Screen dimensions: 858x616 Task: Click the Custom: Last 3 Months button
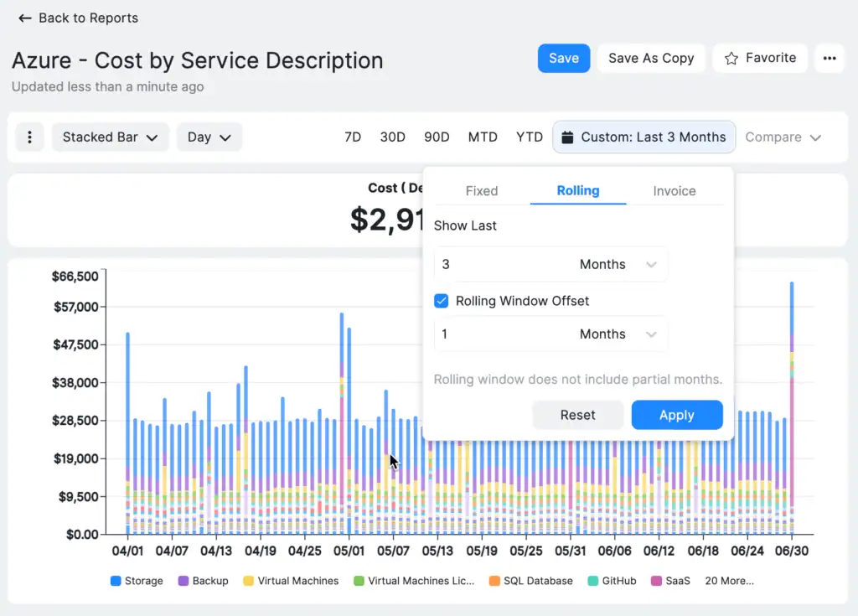coord(644,137)
